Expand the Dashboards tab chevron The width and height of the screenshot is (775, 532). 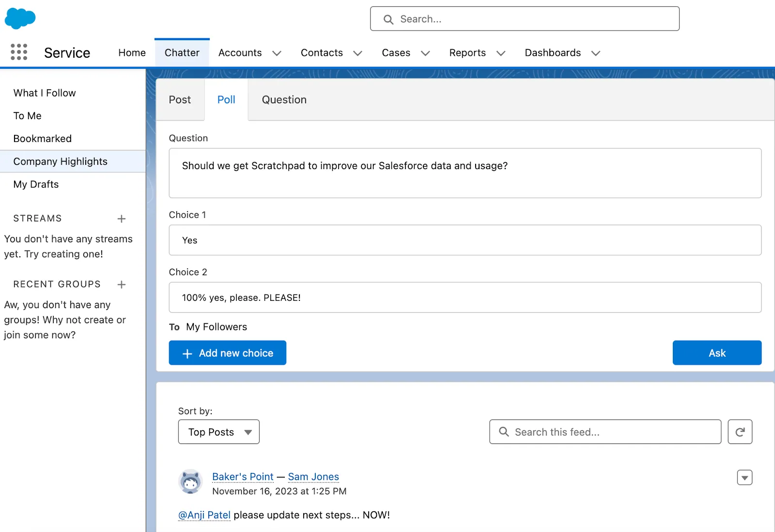(596, 53)
